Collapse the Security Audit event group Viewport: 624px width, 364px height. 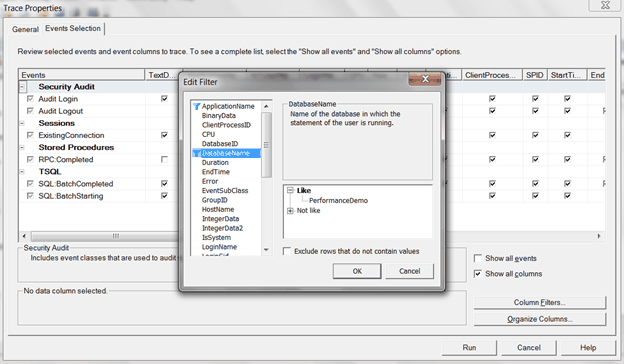pos(22,87)
